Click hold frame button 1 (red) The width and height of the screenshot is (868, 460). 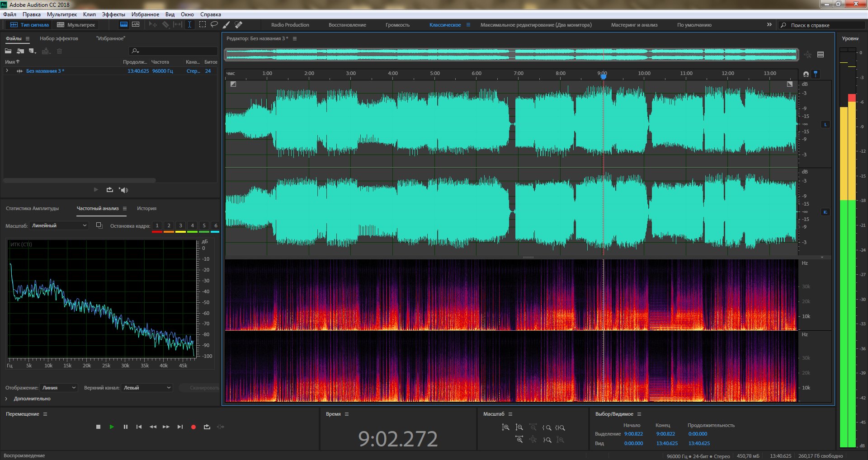tap(157, 226)
